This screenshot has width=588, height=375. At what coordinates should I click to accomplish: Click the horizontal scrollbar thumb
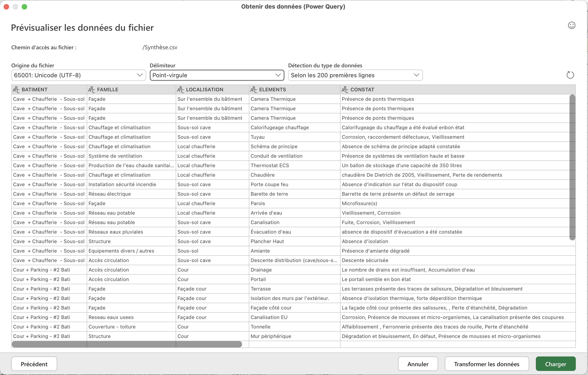[x=127, y=344]
